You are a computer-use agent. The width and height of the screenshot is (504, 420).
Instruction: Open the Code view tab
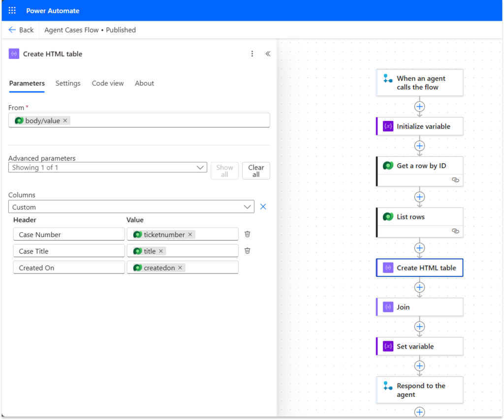108,83
